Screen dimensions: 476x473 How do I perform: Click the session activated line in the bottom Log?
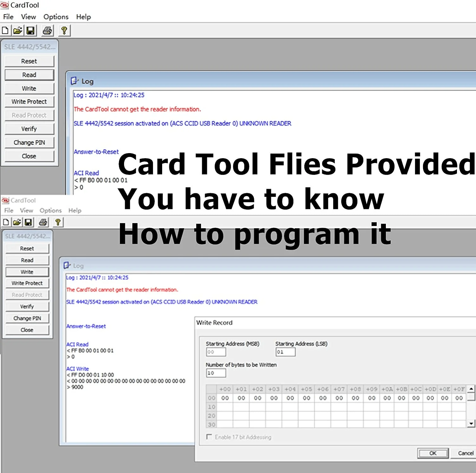click(162, 302)
